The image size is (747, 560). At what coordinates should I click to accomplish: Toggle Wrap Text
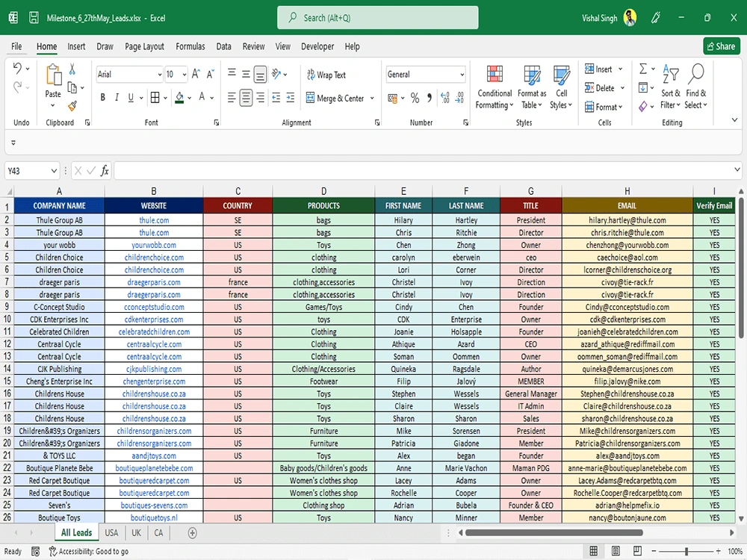click(326, 75)
